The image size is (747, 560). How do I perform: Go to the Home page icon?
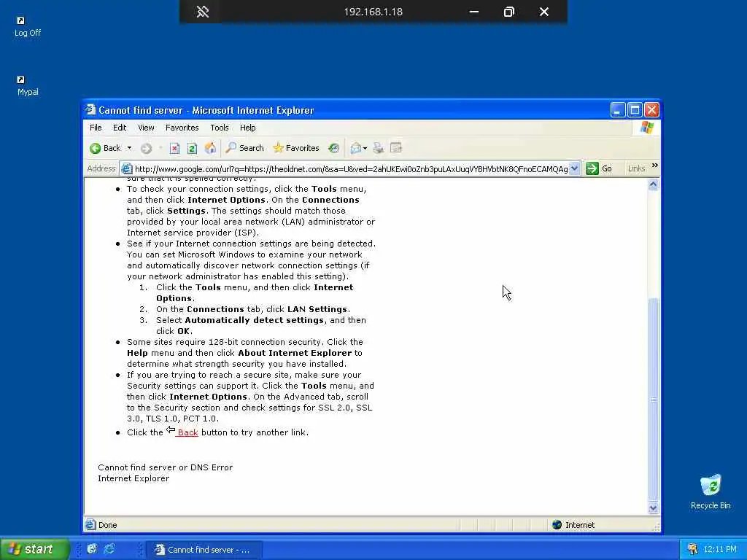210,148
